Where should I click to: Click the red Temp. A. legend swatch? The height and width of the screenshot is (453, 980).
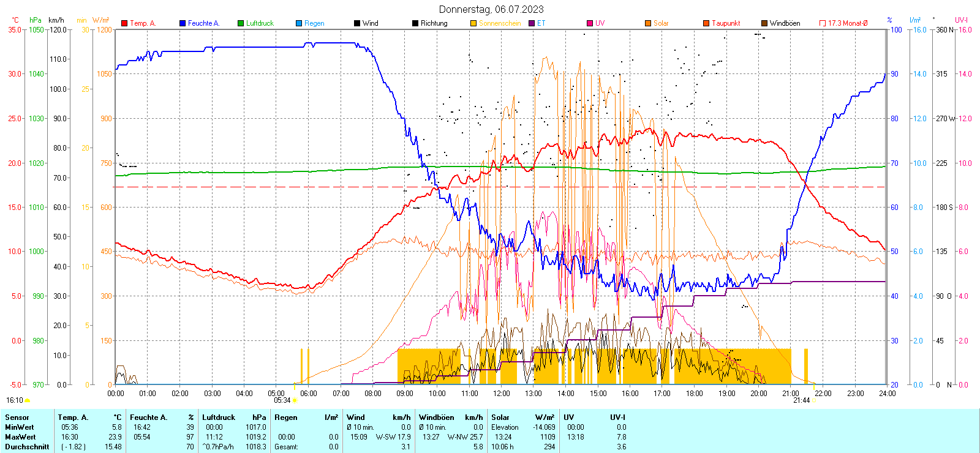coord(124,23)
